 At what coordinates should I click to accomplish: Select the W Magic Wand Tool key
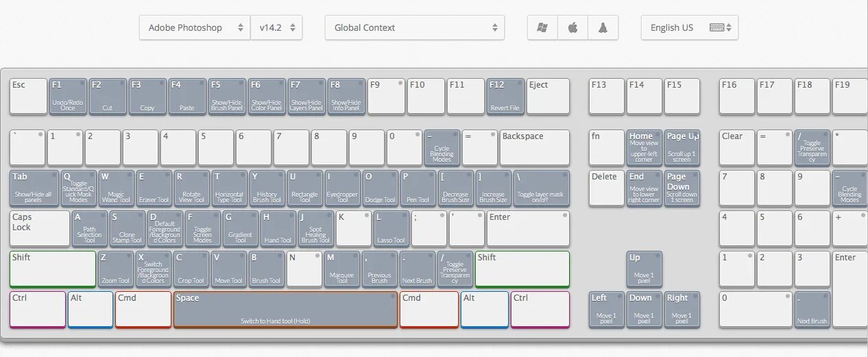(117, 188)
